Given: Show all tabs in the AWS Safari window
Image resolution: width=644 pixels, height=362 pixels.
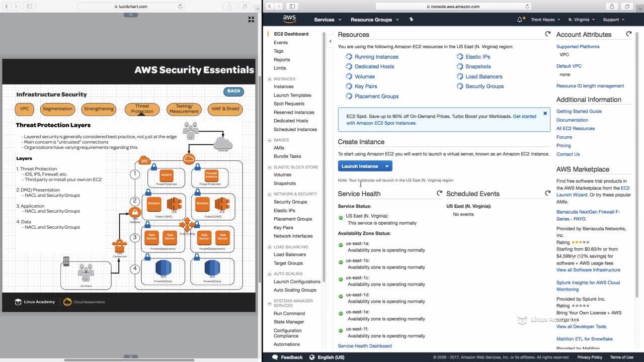Looking at the screenshot, I should 627,7.
